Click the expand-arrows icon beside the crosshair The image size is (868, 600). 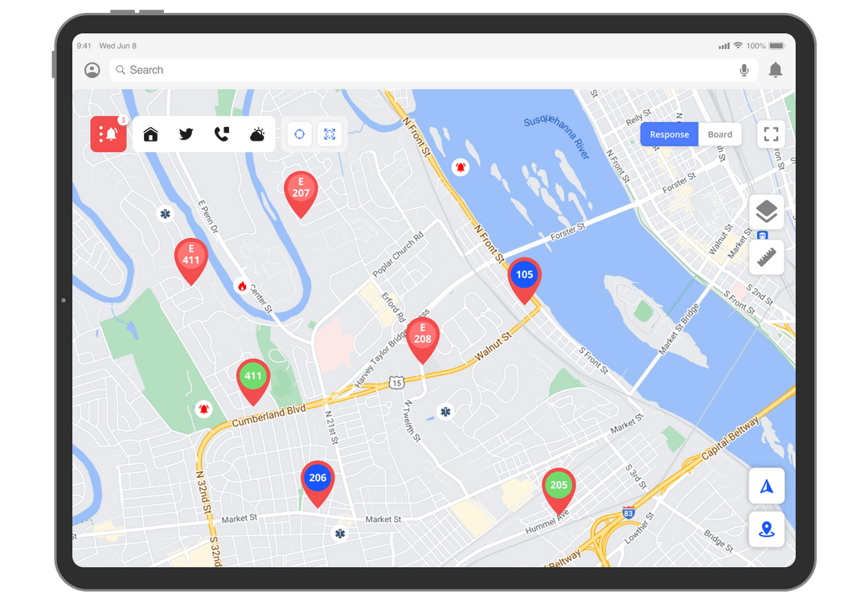pyautogui.click(x=330, y=134)
